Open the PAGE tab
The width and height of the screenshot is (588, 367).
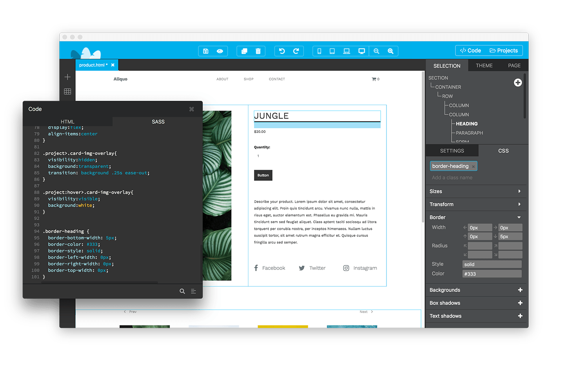pos(514,65)
